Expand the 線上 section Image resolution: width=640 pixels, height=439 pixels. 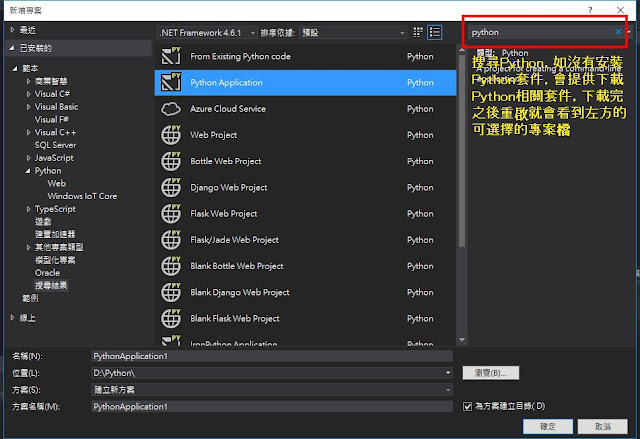pyautogui.click(x=12, y=317)
